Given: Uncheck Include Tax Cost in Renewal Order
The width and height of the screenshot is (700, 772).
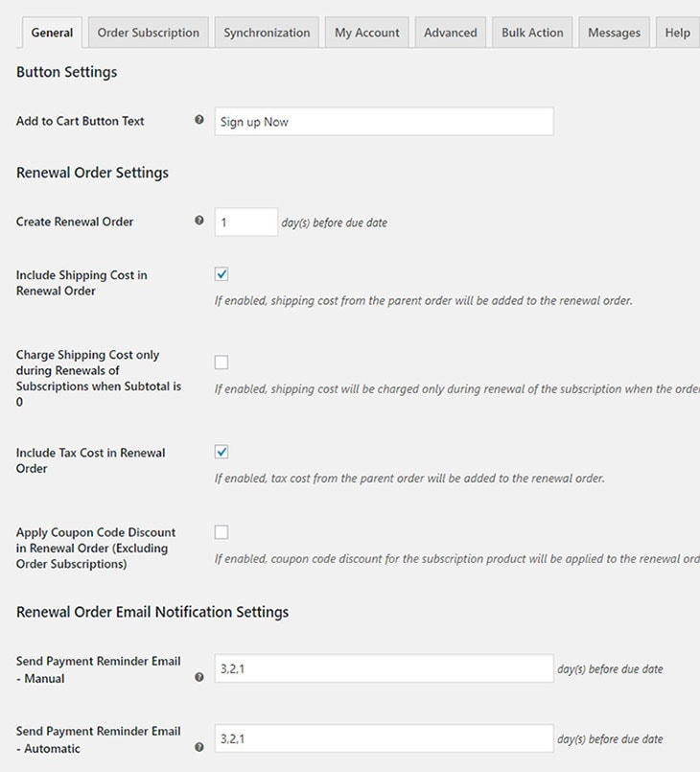Looking at the screenshot, I should pyautogui.click(x=222, y=452).
